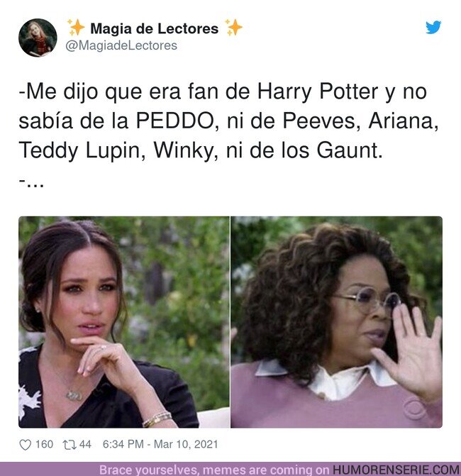Click the 44 retweets count

[x=85, y=444]
